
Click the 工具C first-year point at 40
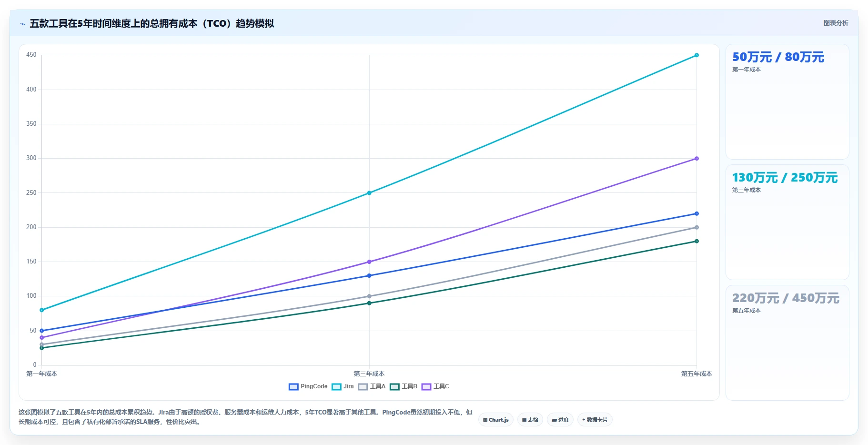[x=42, y=338]
